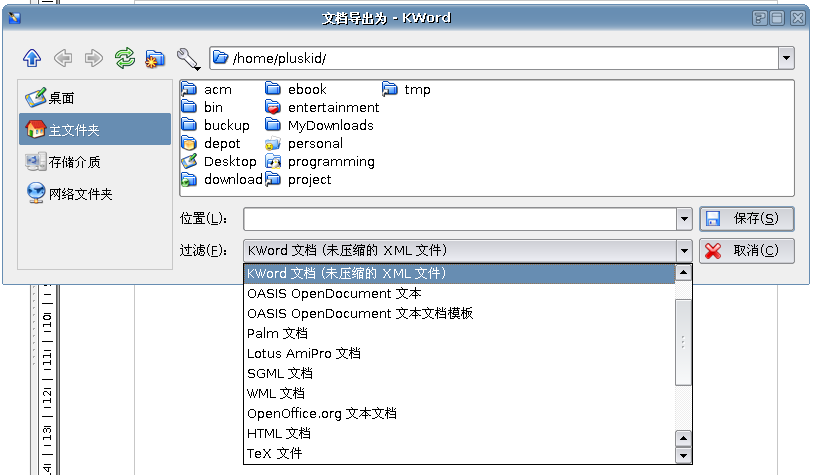This screenshot has width=816, height=475.
Task: Choose Lotus AmiPro 文档 filter
Action: [460, 353]
